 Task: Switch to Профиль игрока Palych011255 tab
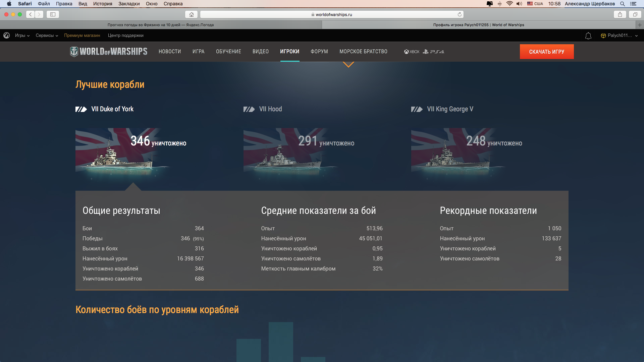click(479, 25)
